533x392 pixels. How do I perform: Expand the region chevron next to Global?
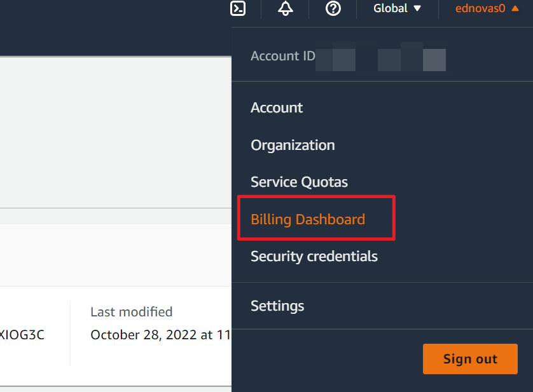tap(419, 9)
